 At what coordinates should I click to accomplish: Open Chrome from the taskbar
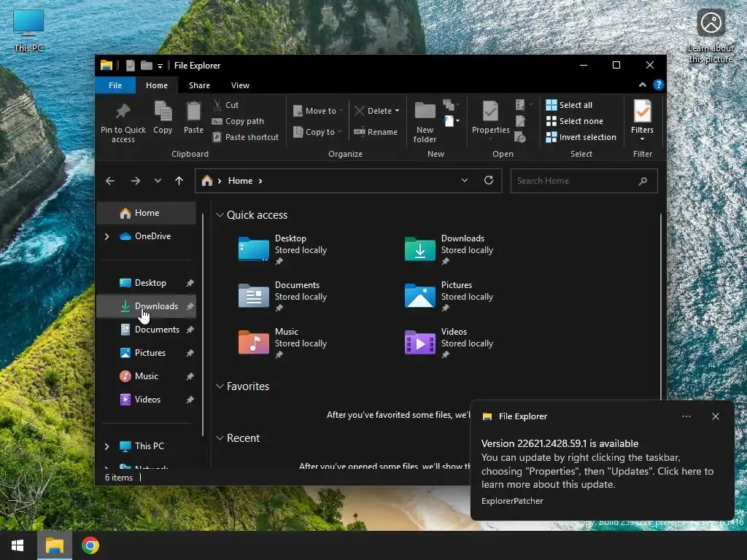90,545
